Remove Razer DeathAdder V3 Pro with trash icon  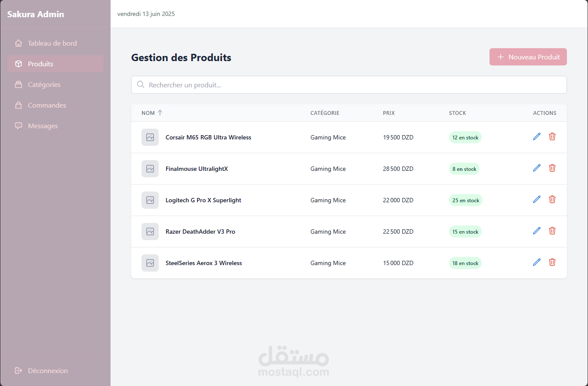pos(552,231)
